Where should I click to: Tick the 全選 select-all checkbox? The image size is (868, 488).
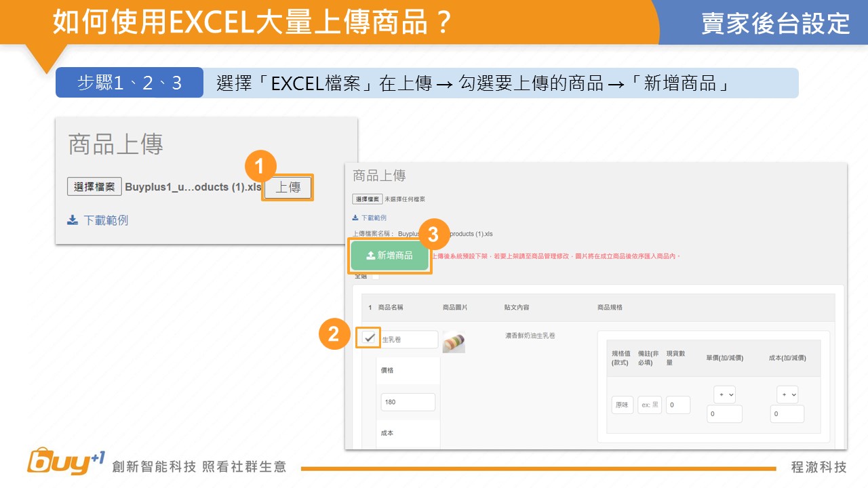375,276
